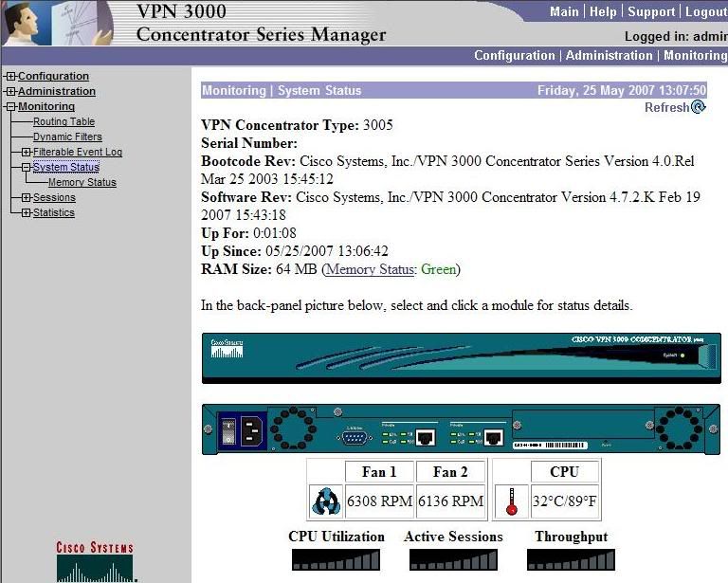Collapse the Monitoring tree node
This screenshot has width=728, height=583.
point(11,107)
